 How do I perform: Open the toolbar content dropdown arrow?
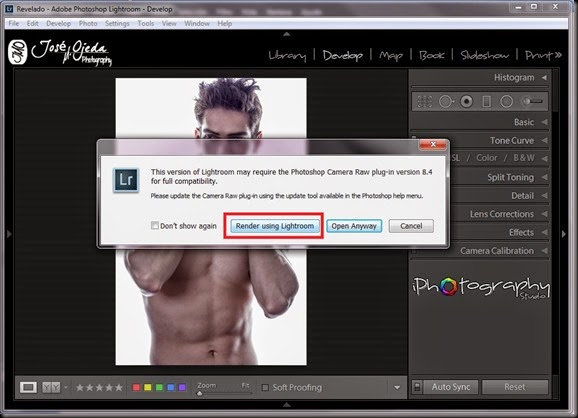pos(397,387)
